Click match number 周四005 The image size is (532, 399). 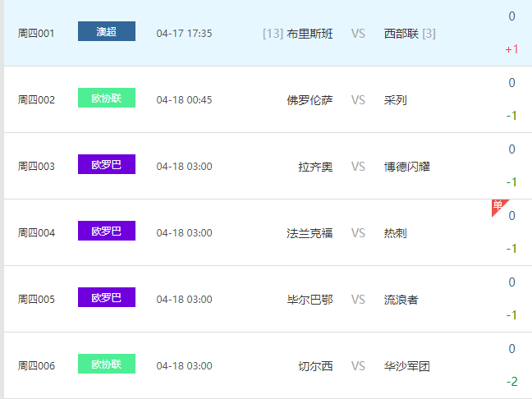36,299
